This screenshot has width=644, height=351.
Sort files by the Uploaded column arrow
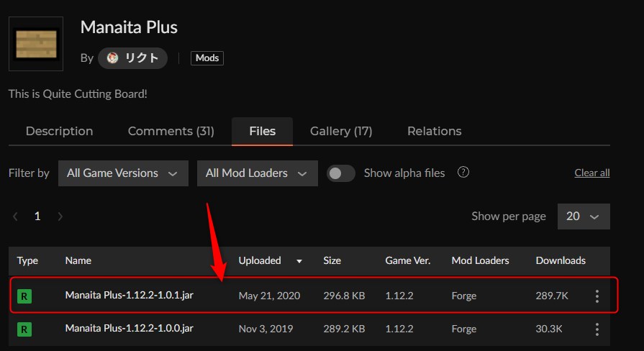[x=299, y=261]
